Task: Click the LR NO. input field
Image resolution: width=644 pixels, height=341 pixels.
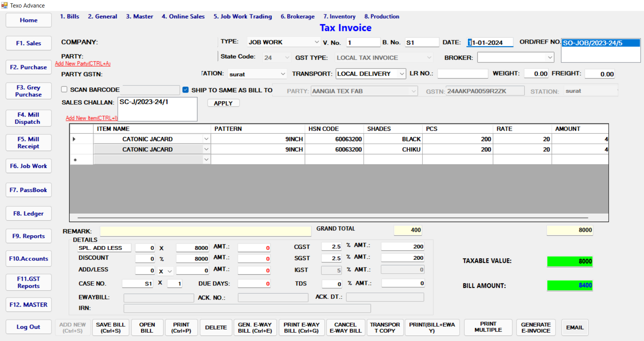Action: point(463,74)
